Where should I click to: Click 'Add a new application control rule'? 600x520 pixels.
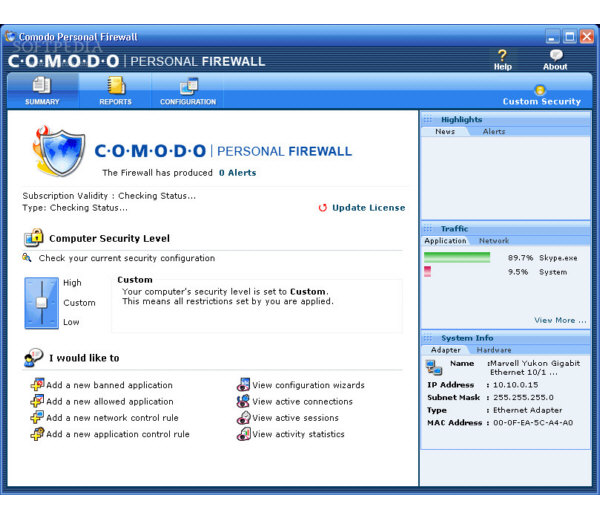click(117, 434)
